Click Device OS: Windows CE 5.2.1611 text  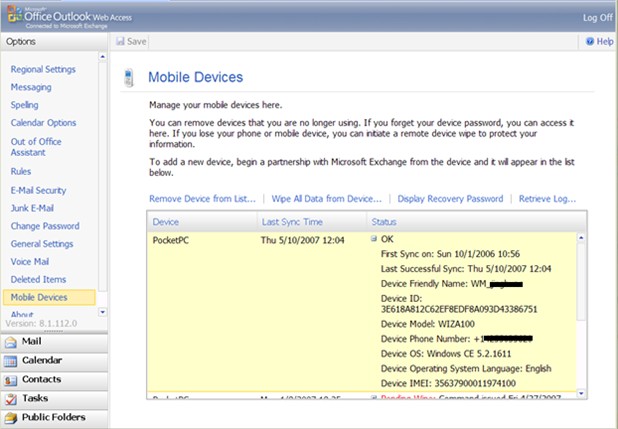click(x=446, y=354)
